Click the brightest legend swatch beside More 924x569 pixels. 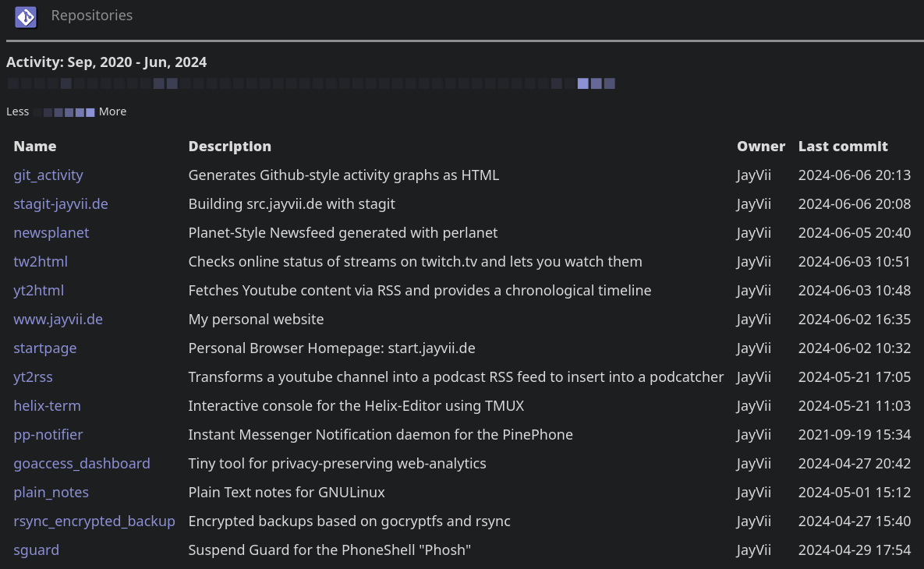90,112
